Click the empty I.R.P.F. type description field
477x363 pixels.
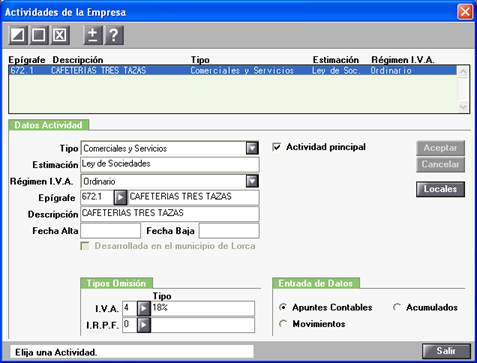pyautogui.click(x=203, y=325)
